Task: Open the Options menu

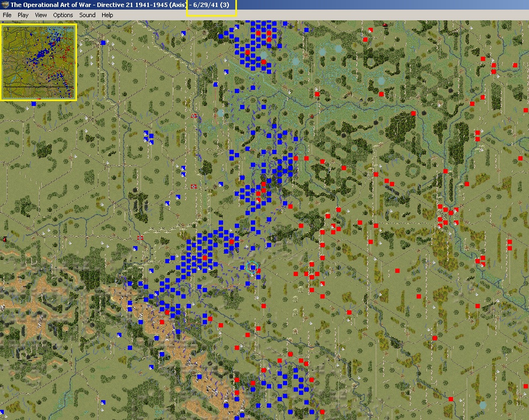Action: click(x=63, y=15)
